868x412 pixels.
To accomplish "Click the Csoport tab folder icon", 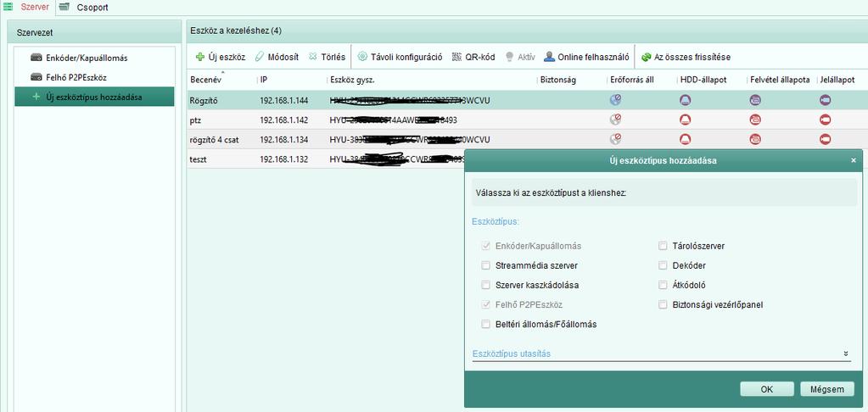I will pyautogui.click(x=64, y=7).
